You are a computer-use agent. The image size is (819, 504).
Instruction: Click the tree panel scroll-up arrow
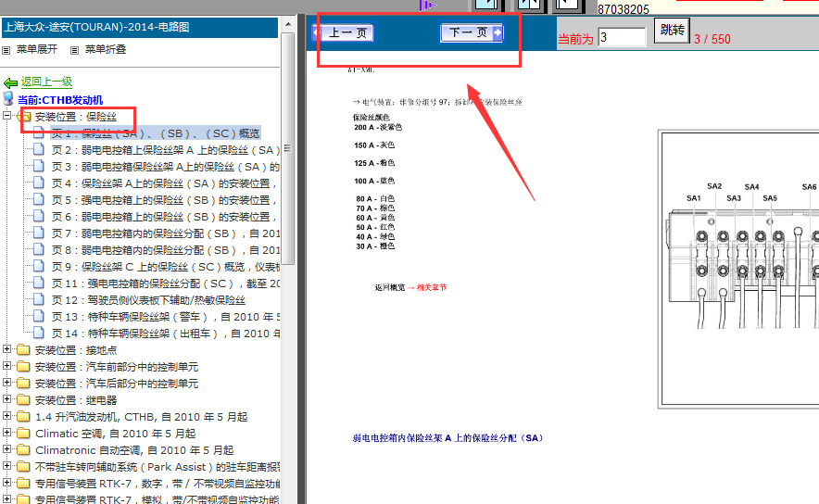[288, 24]
